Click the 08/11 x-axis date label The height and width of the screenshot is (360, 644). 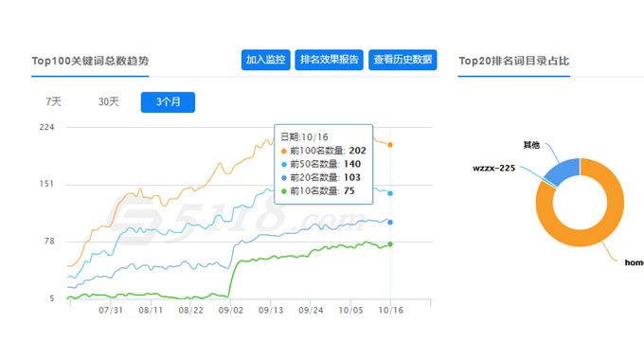pos(151,311)
